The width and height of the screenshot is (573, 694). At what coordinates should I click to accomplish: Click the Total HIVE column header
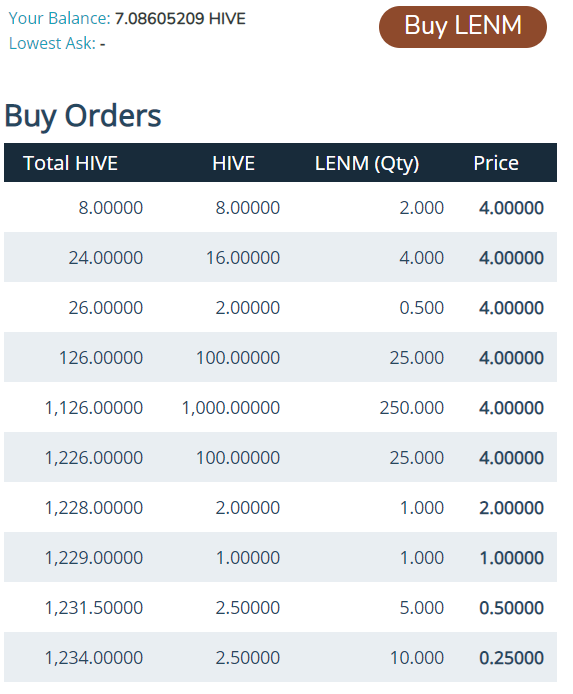(70, 163)
